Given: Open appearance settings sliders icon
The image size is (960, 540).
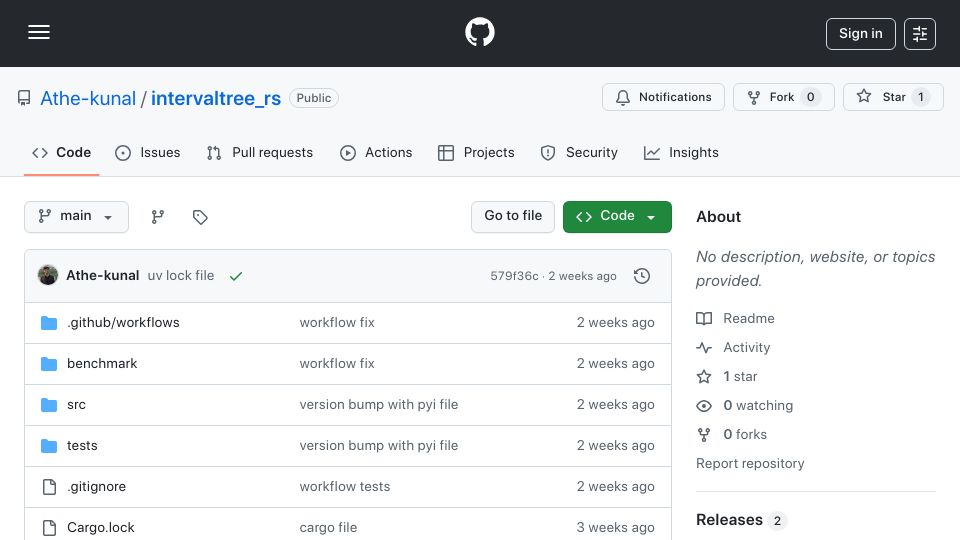Looking at the screenshot, I should [920, 34].
